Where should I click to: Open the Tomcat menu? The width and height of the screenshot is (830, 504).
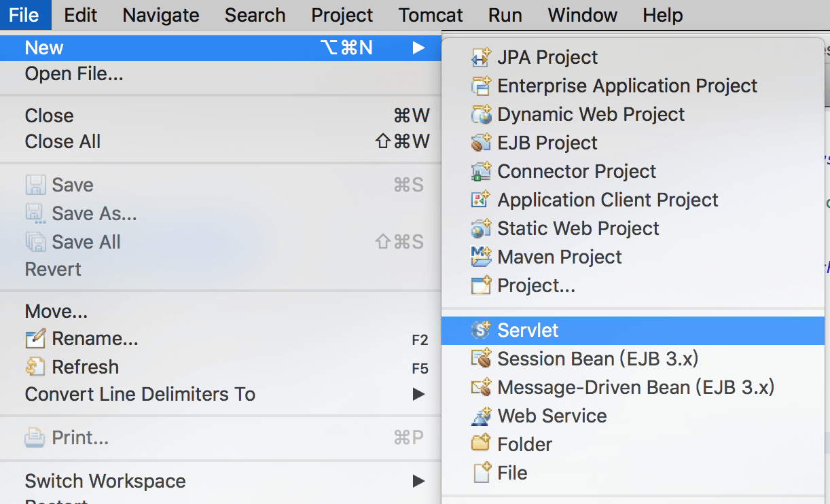tap(431, 15)
